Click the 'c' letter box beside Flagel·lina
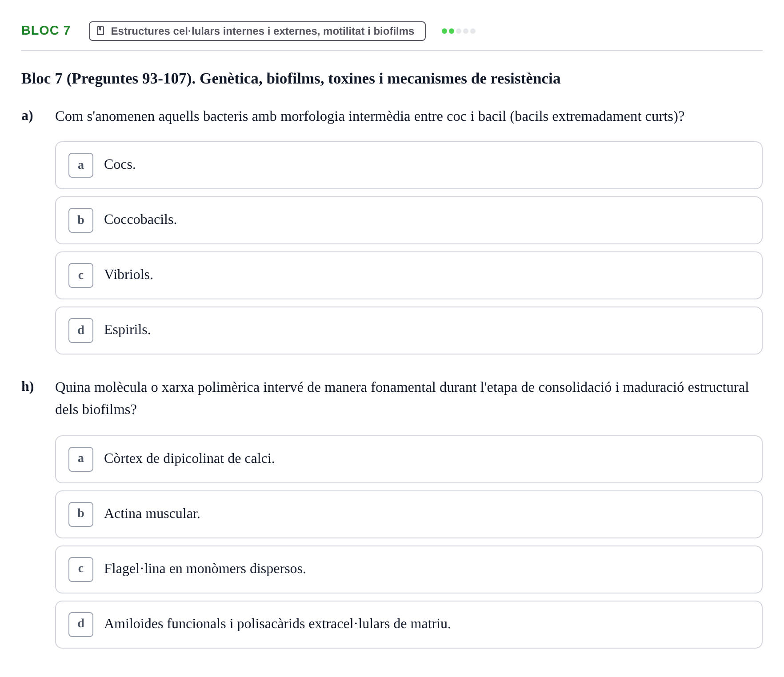The height and width of the screenshot is (677, 784). [81, 569]
